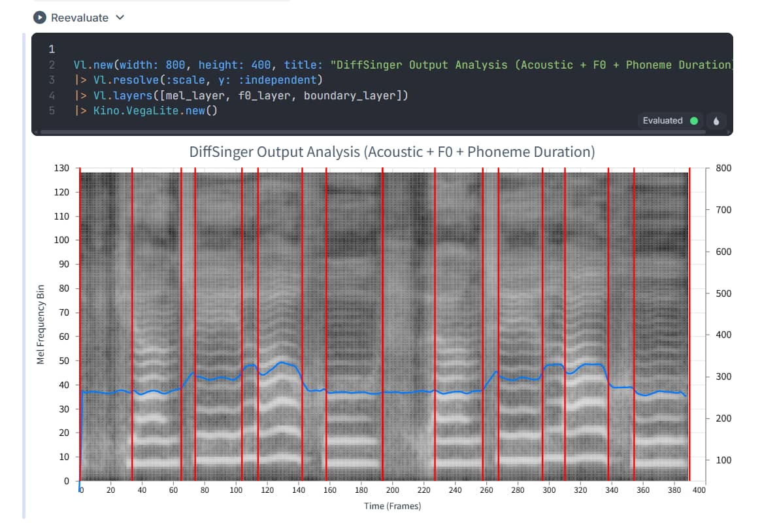The width and height of the screenshot is (762, 532).
Task: Place cursor on empty line 1 of code
Action: click(196, 49)
